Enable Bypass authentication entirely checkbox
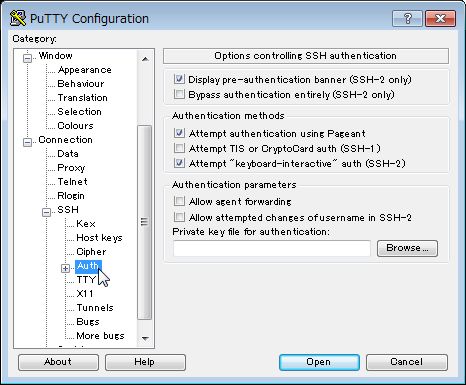This screenshot has height=385, width=466. [179, 94]
